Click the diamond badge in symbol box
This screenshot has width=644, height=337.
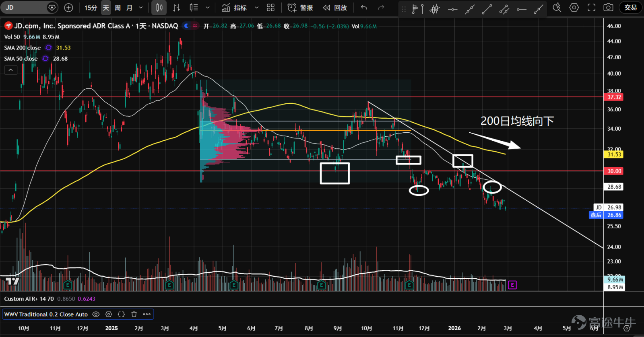pyautogui.click(x=52, y=8)
